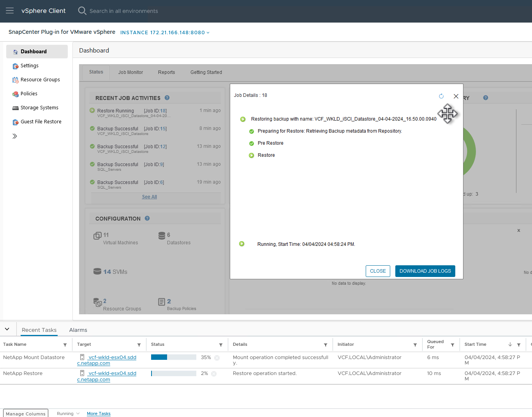Expand the collapsed sidebar with double chevron
Image resolution: width=532 pixels, height=417 pixels.
pos(15,136)
